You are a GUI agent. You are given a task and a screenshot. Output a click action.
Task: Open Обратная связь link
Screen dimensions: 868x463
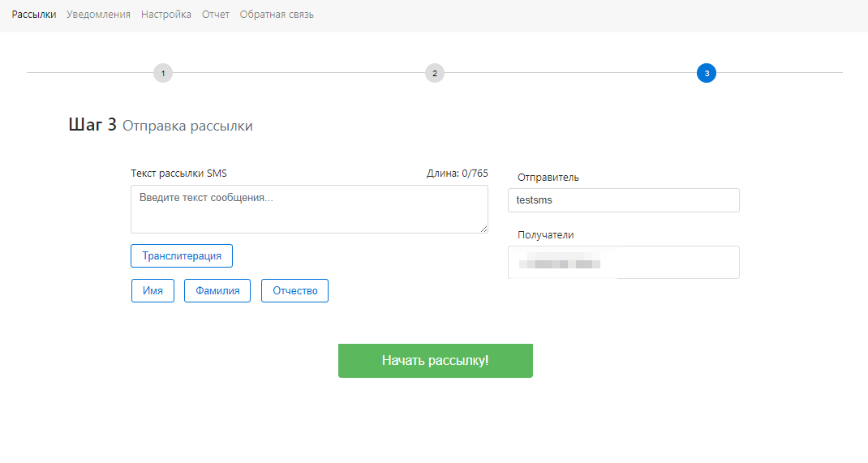[x=277, y=15]
